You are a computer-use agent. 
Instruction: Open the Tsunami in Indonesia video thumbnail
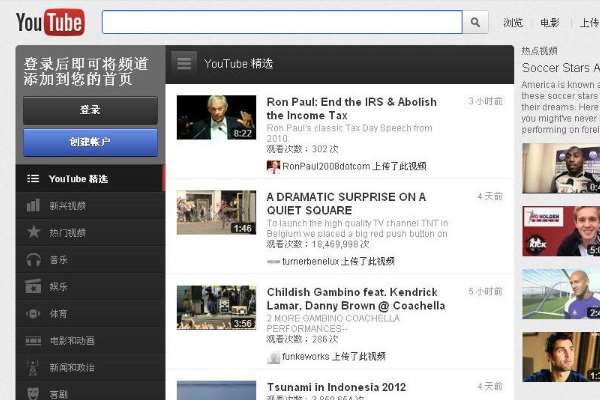[217, 390]
